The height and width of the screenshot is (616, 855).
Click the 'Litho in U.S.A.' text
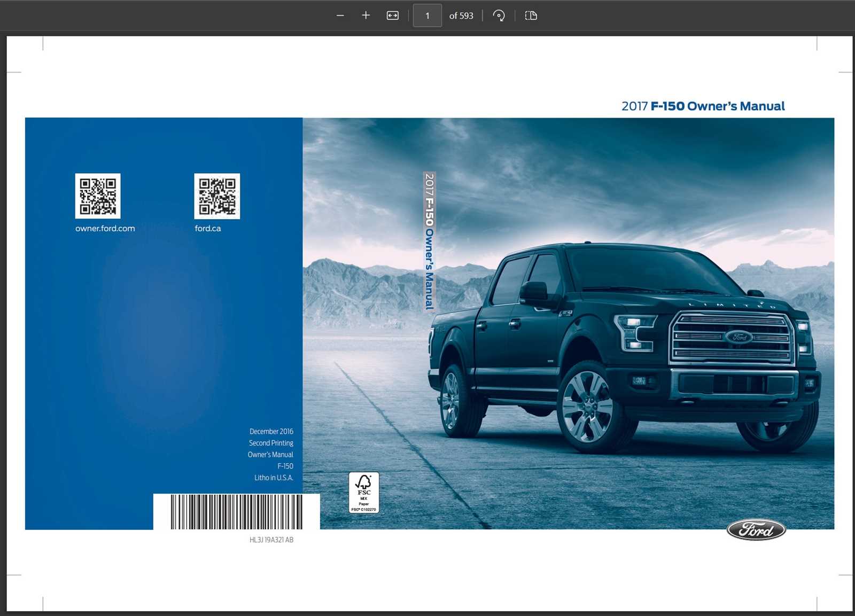(x=274, y=478)
